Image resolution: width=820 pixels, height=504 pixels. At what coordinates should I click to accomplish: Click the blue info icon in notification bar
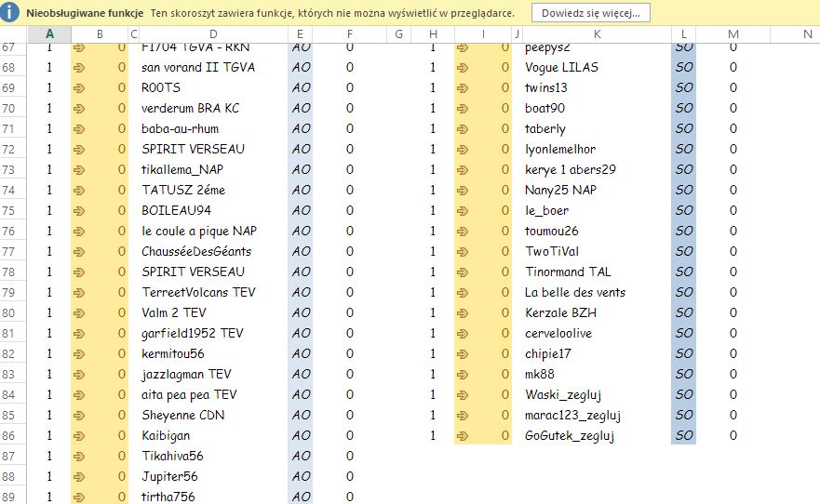[12, 13]
